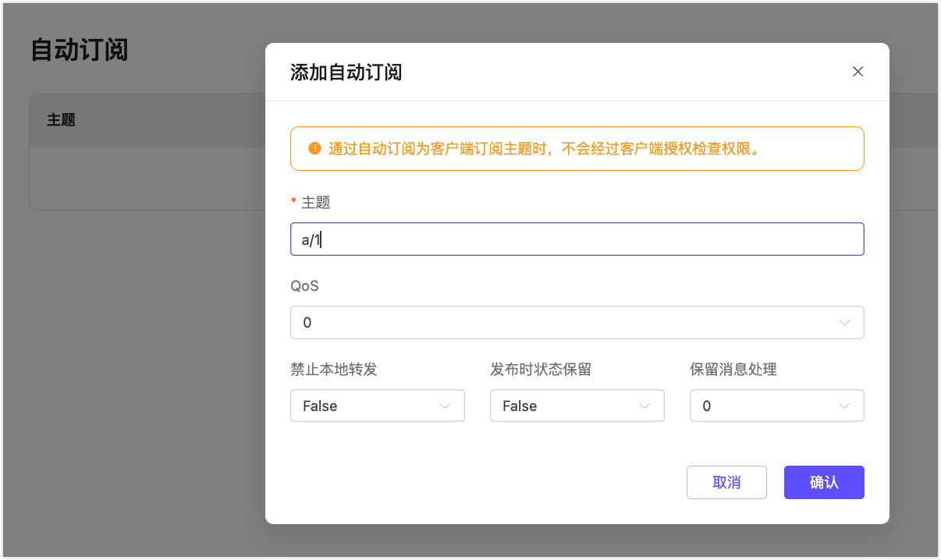This screenshot has height=560, width=941.
Task: Toggle 发布时状态保留 setting from False
Action: 577,406
